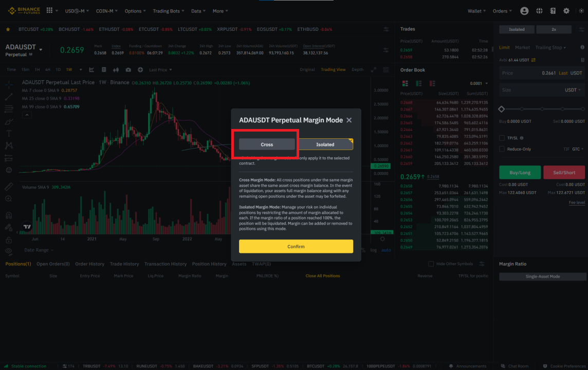Viewport: 588px width, 370px height.
Task: Toggle the magnet mode icon
Action: tap(9, 215)
